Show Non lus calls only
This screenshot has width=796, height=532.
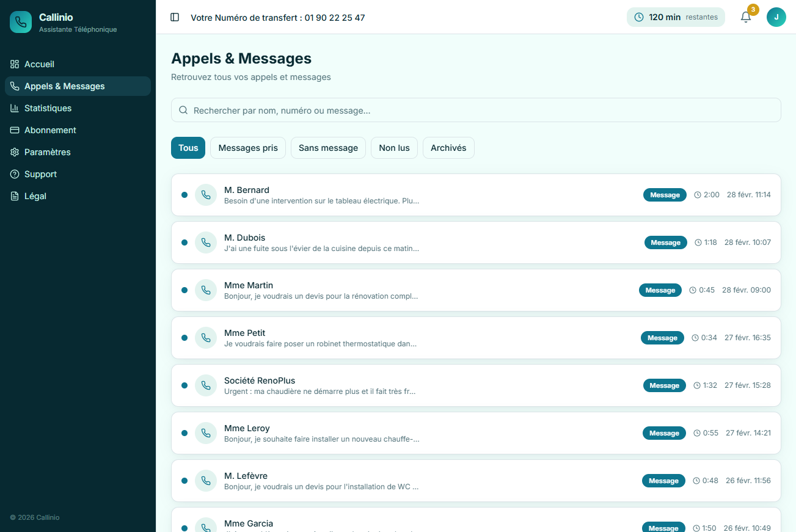tap(394, 148)
